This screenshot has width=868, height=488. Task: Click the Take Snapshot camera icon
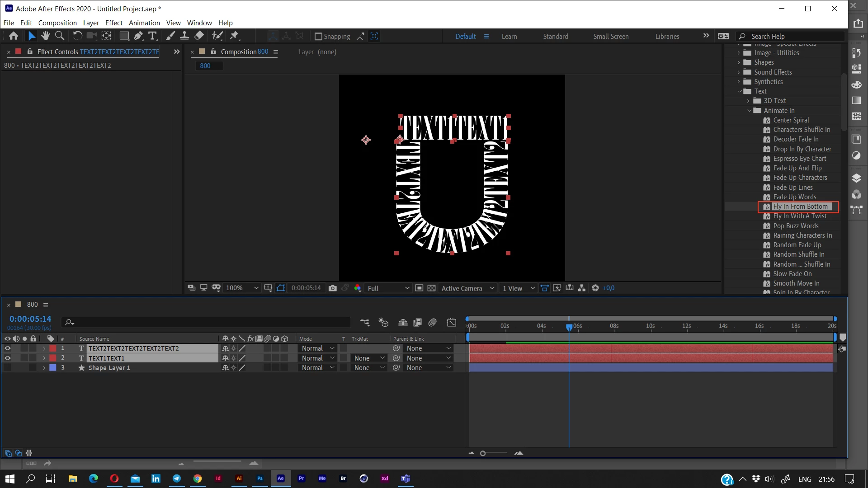pos(333,288)
